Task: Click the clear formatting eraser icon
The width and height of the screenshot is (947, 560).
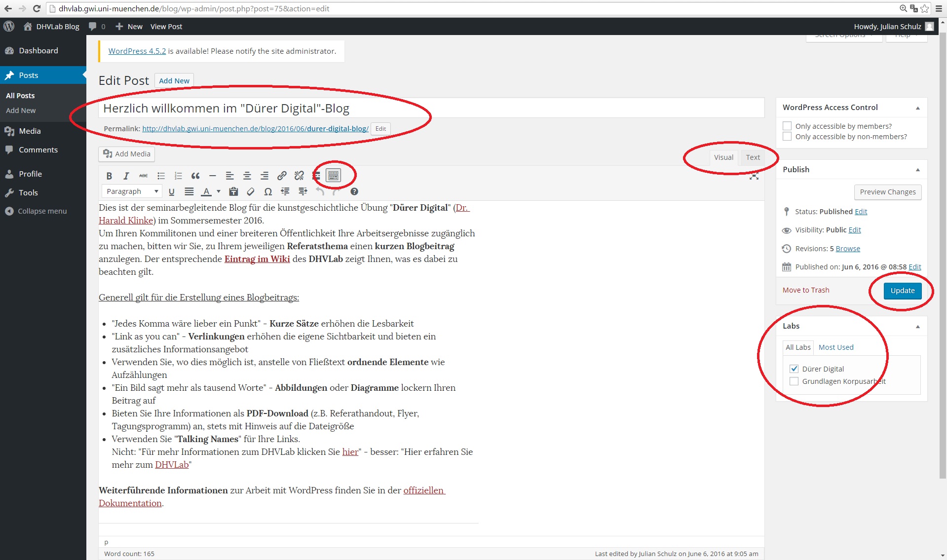Action: (x=251, y=192)
